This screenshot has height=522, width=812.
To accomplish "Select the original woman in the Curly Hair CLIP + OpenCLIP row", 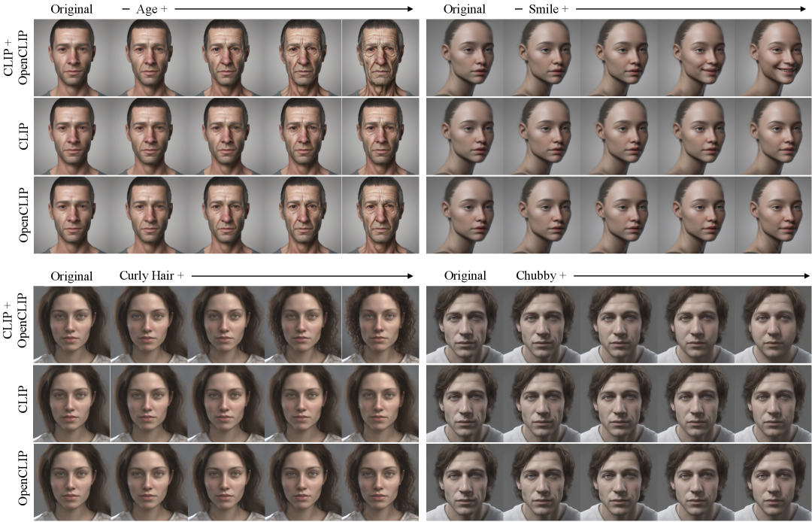I will (x=72, y=323).
